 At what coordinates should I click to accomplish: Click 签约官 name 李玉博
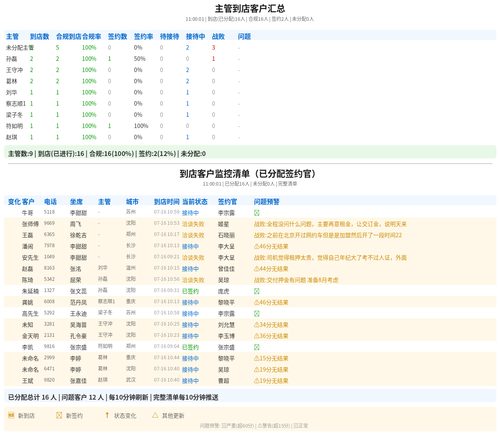point(226,336)
